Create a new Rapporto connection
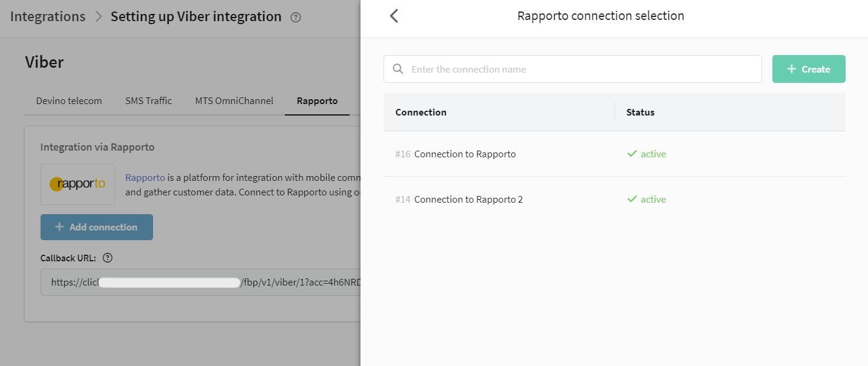The width and height of the screenshot is (868, 366). click(x=809, y=69)
